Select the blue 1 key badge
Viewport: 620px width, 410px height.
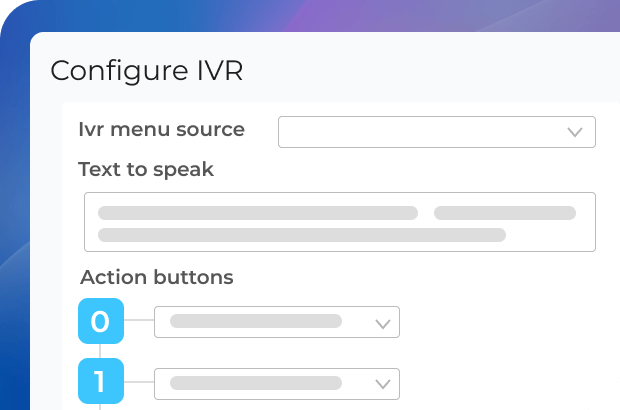(x=100, y=381)
